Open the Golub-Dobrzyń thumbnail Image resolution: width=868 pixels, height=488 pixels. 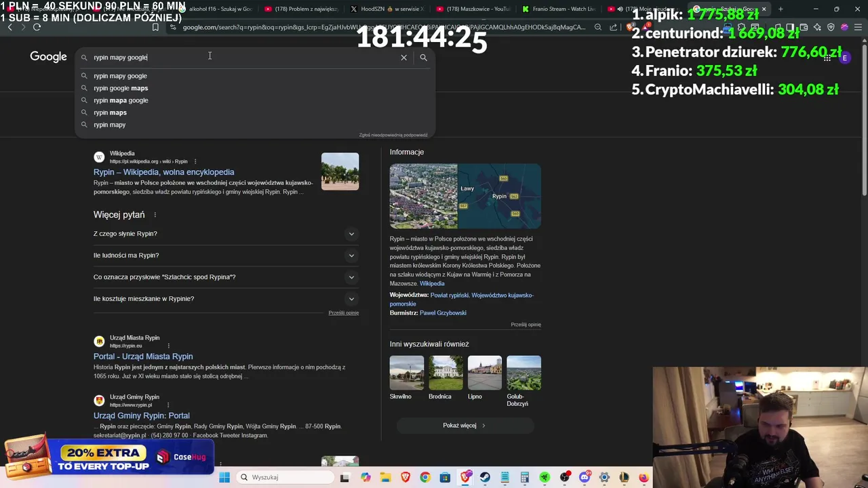(x=524, y=373)
